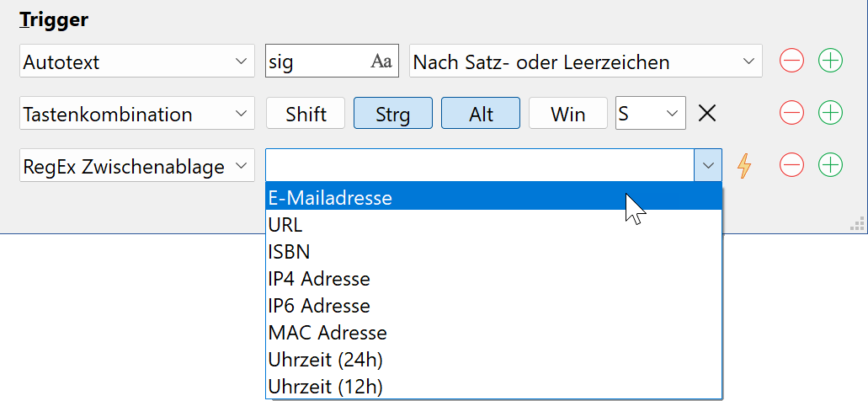Enable the Win modifier key

[568, 113]
